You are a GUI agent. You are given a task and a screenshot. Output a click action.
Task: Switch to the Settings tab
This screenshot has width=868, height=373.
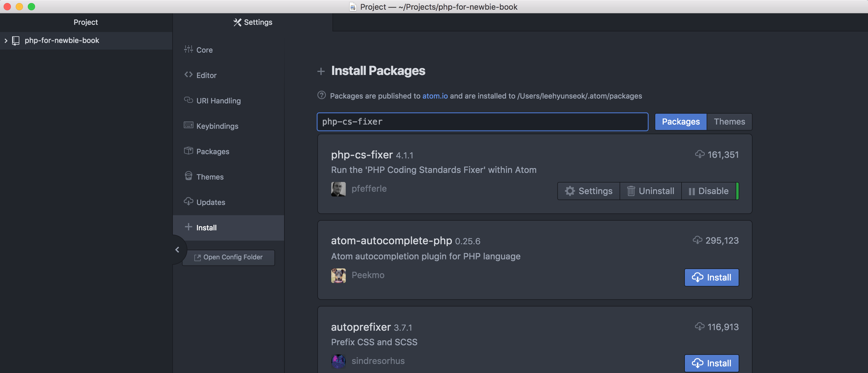pyautogui.click(x=252, y=22)
